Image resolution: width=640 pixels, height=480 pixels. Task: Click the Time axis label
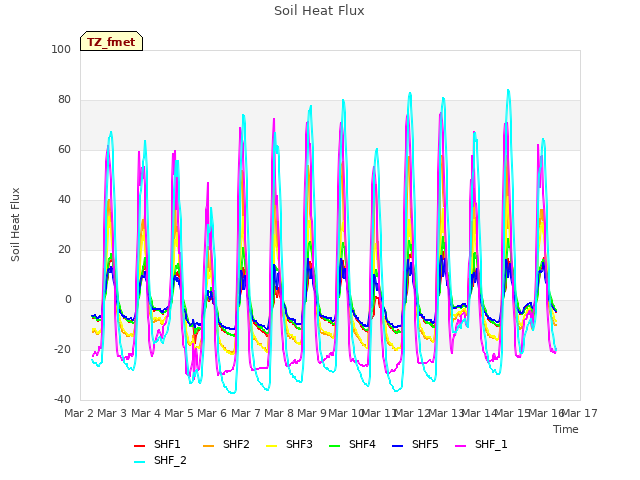coord(566,429)
